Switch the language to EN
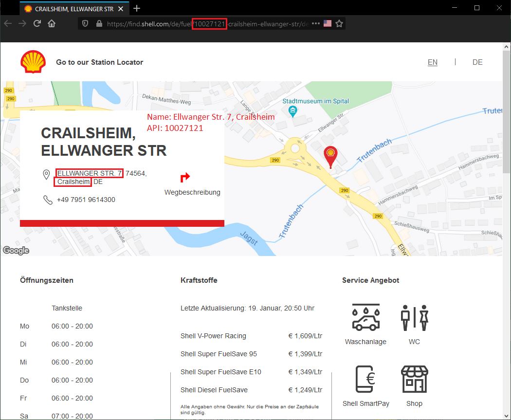511x420 pixels. tap(433, 62)
